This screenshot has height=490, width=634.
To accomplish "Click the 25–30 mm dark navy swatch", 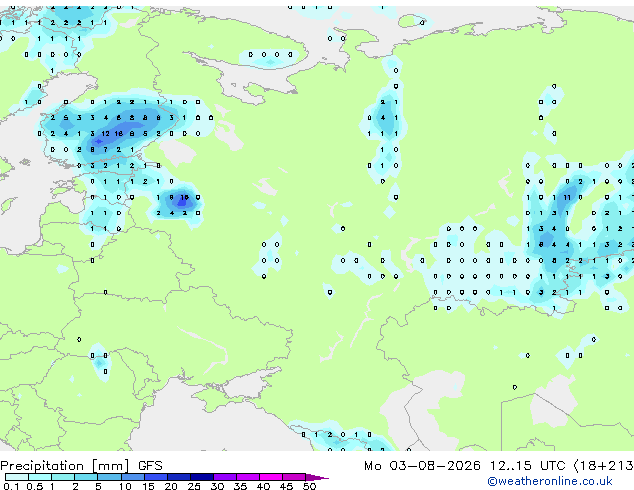I will (x=202, y=477).
